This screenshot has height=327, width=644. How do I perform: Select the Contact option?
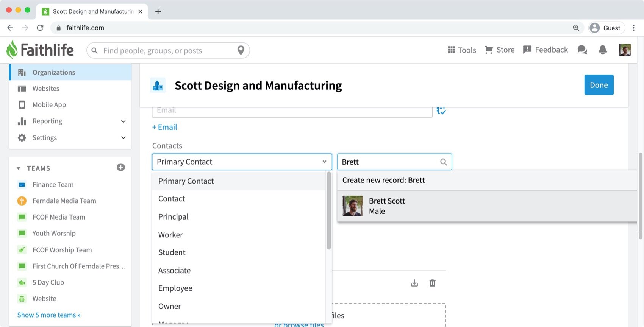coord(239,199)
